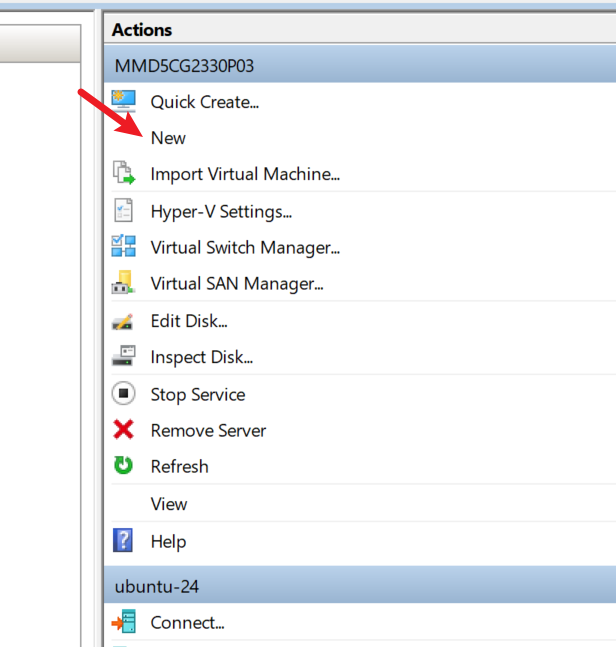616x647 pixels.
Task: Click the Virtual SAN Manager icon
Action: pos(123,284)
